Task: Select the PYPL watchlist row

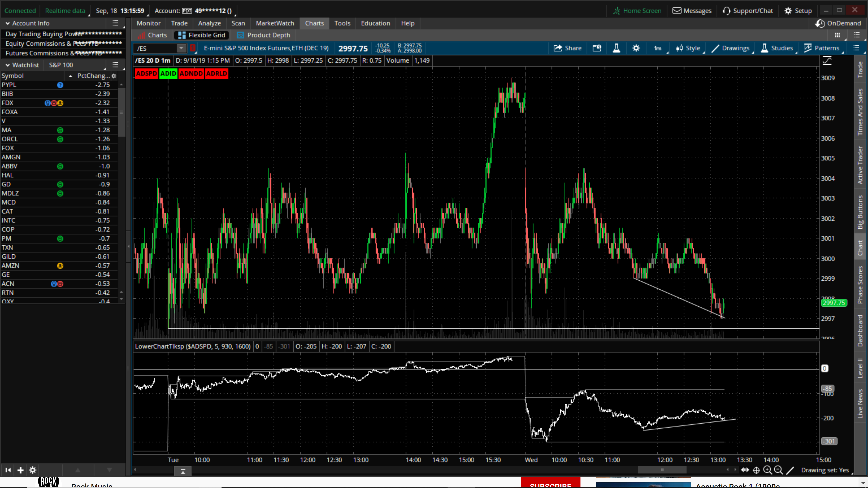Action: 59,85
